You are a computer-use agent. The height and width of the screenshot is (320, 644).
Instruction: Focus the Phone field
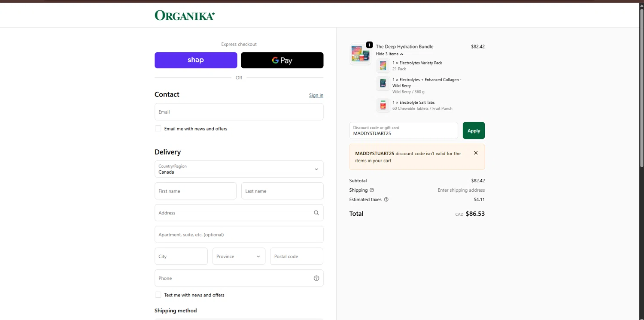point(239,278)
